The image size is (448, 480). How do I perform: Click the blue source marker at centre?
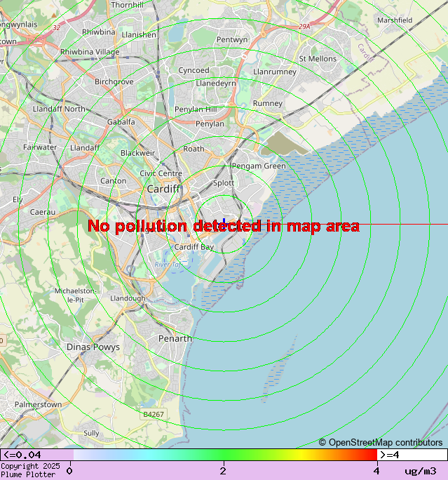tap(225, 224)
